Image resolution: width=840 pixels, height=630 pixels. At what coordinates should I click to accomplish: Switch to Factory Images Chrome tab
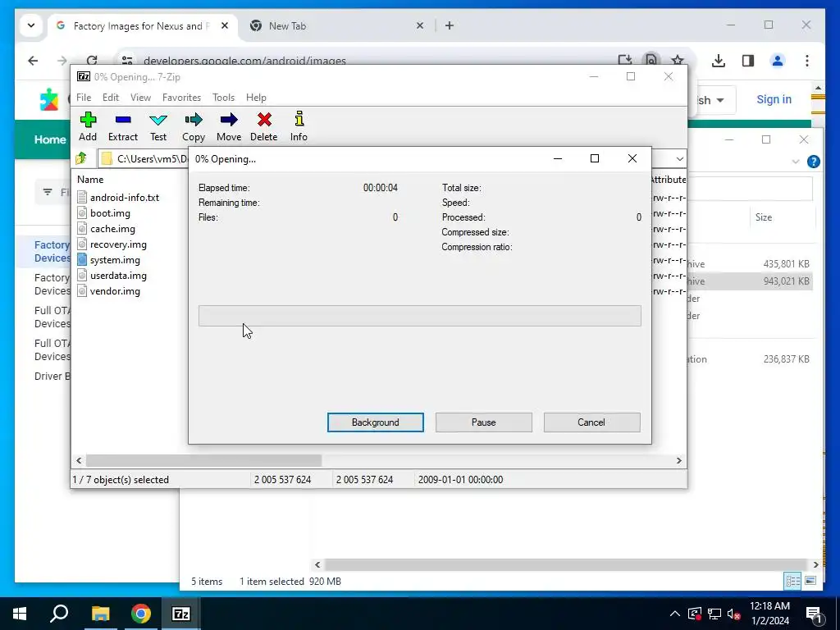[x=141, y=25]
